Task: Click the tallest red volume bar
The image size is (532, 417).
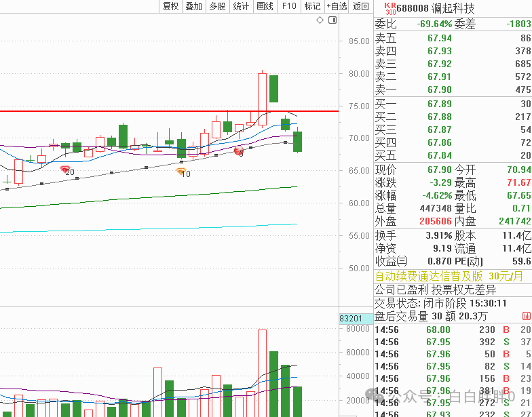Action: point(262,373)
